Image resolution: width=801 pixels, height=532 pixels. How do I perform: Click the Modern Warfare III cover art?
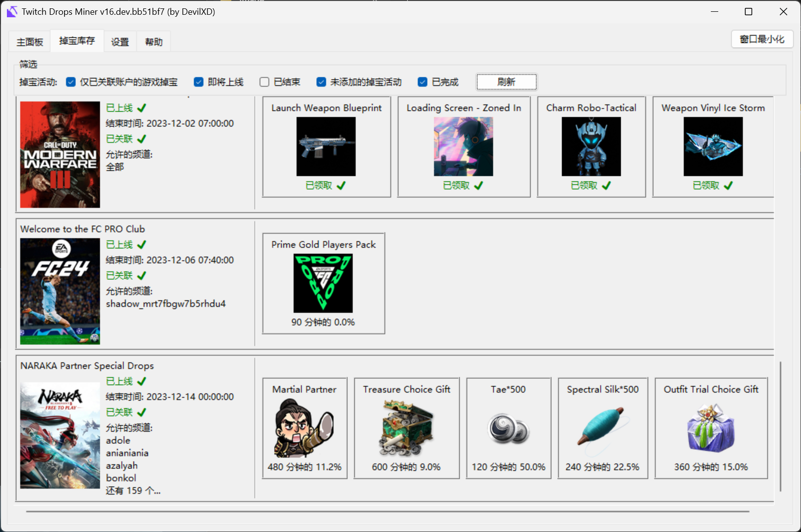point(60,155)
